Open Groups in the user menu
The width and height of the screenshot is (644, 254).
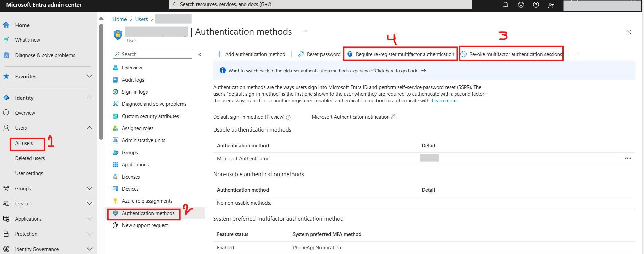pos(130,153)
